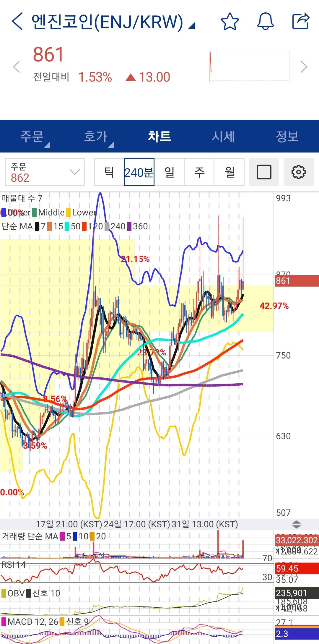The width and height of the screenshot is (319, 644).
Task: Click the 신호 9 orange swatch
Action: [62, 622]
